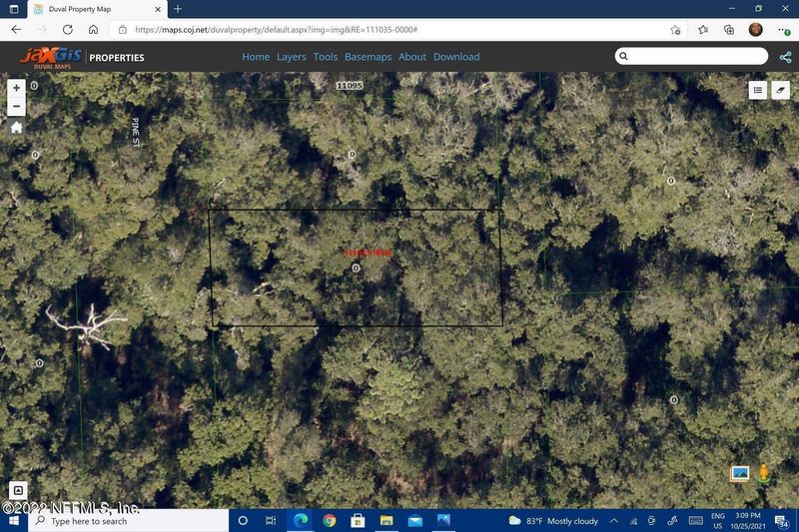
Task: Open the layer list panel icon
Action: (758, 90)
